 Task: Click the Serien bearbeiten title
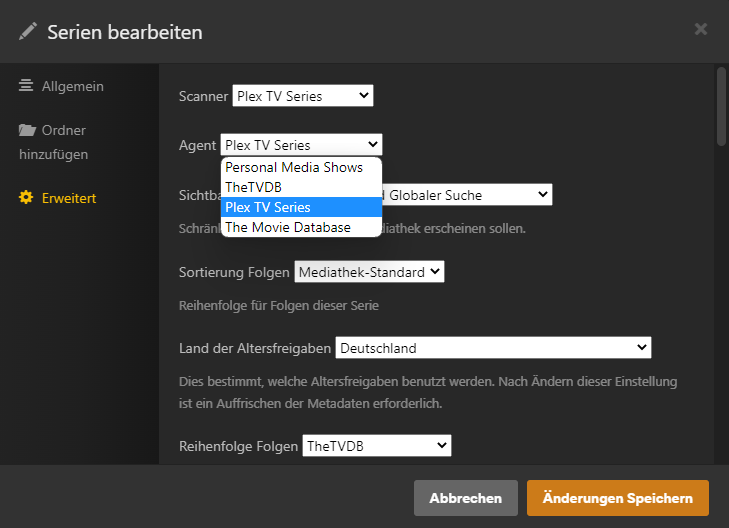tap(125, 32)
